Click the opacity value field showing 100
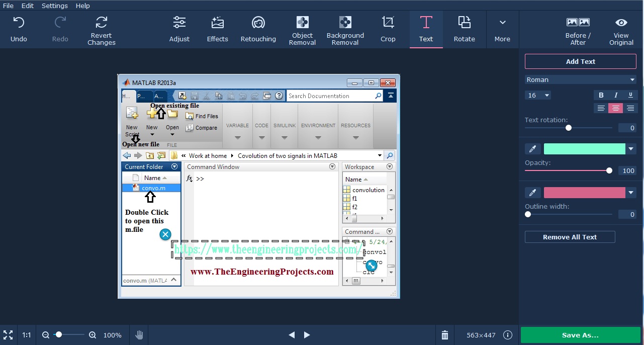644x345 pixels. tap(627, 170)
